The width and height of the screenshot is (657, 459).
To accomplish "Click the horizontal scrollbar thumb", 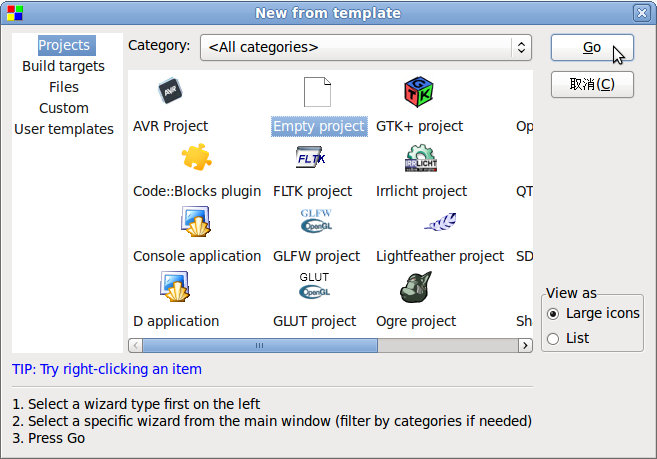I will [x=260, y=345].
